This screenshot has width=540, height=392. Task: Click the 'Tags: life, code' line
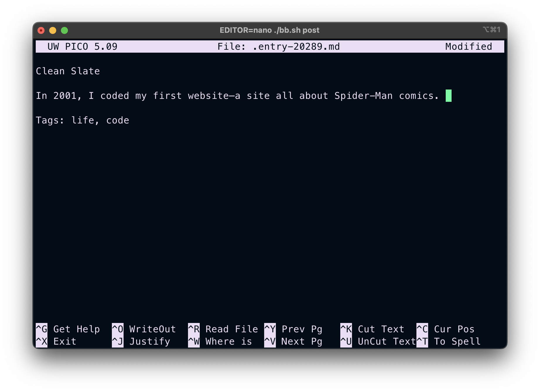pyautogui.click(x=83, y=120)
